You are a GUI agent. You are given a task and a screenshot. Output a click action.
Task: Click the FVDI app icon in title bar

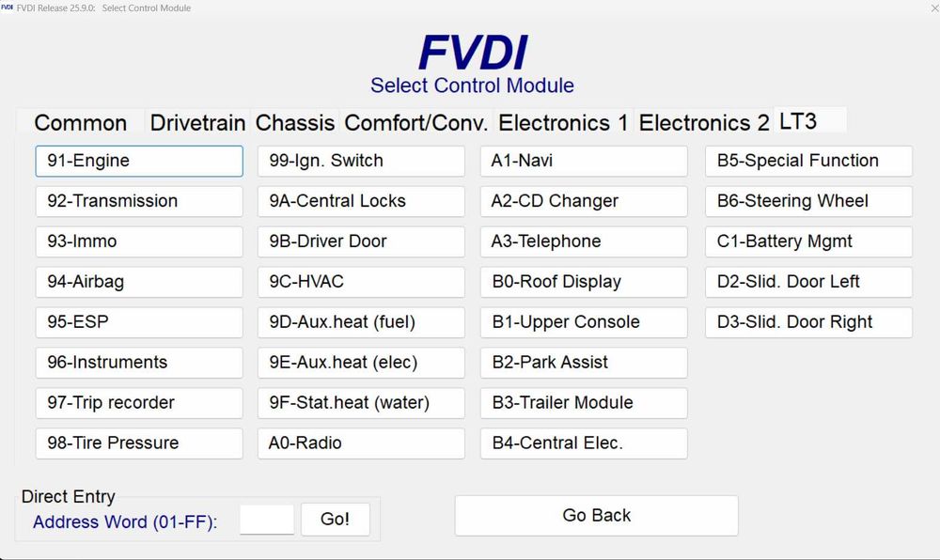click(8, 8)
